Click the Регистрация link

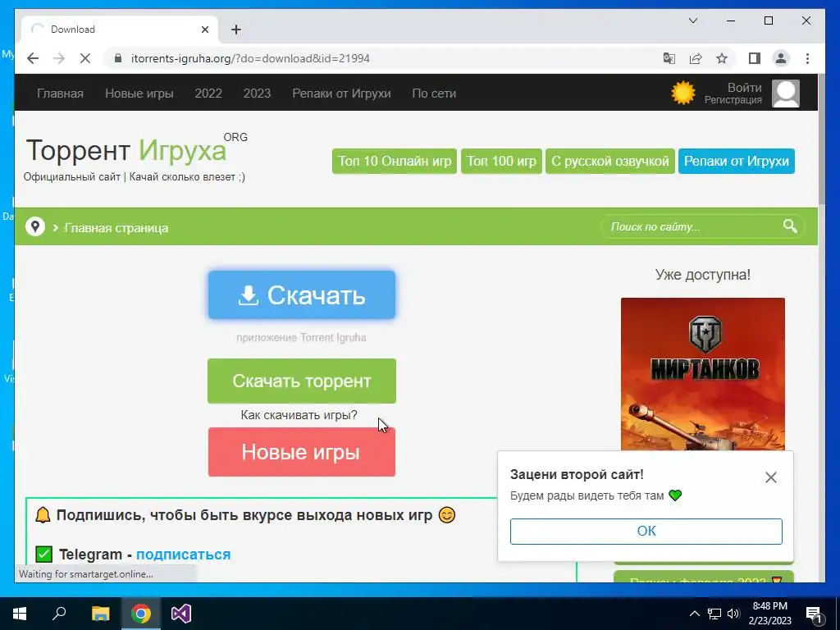pos(733,100)
